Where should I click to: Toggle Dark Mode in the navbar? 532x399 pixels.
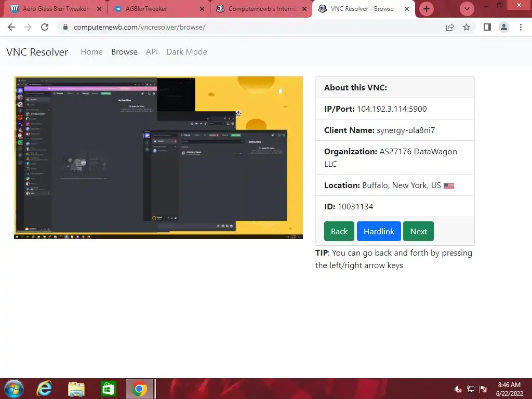pyautogui.click(x=187, y=52)
